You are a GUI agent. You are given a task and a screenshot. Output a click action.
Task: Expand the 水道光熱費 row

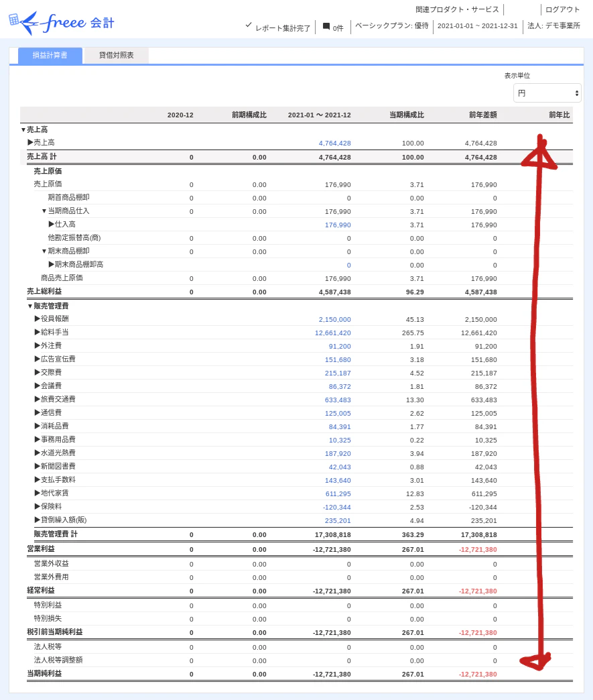click(x=38, y=453)
